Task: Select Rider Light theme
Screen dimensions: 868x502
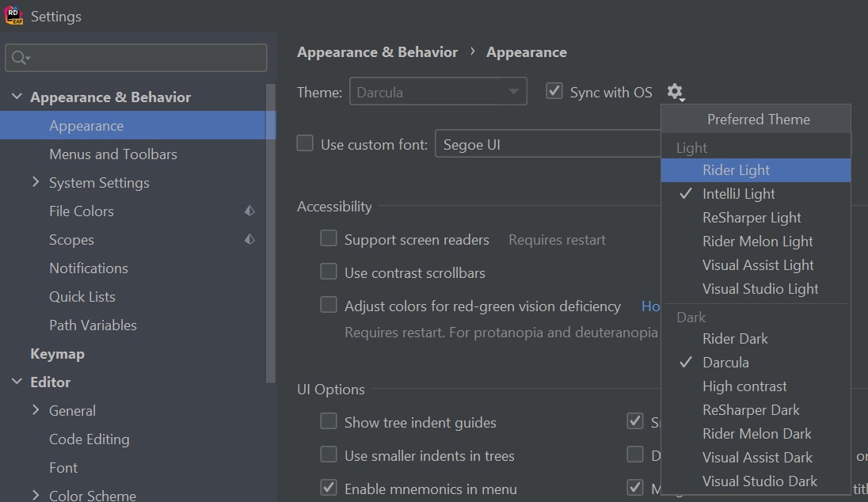Action: [756, 170]
